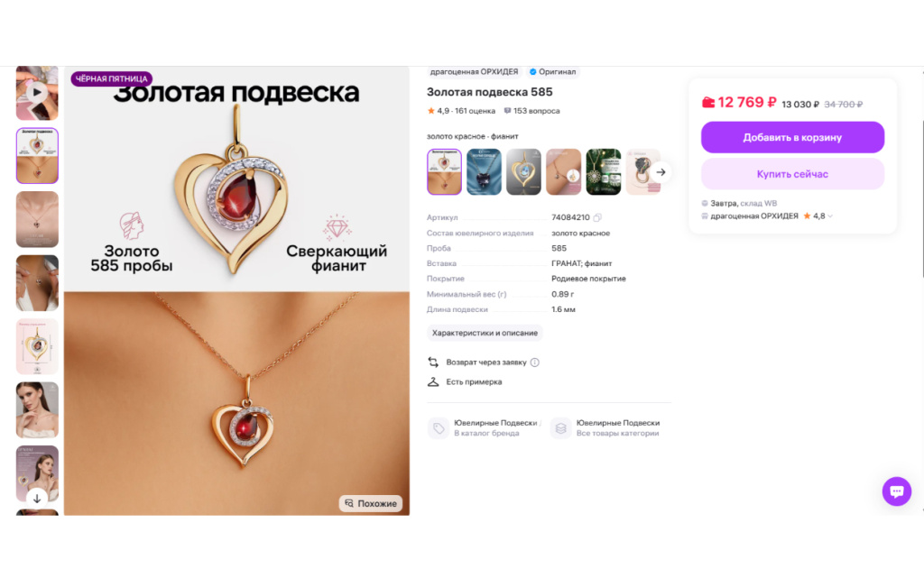The height and width of the screenshot is (578, 924).
Task: Click Купить сейчас button
Action: (792, 174)
